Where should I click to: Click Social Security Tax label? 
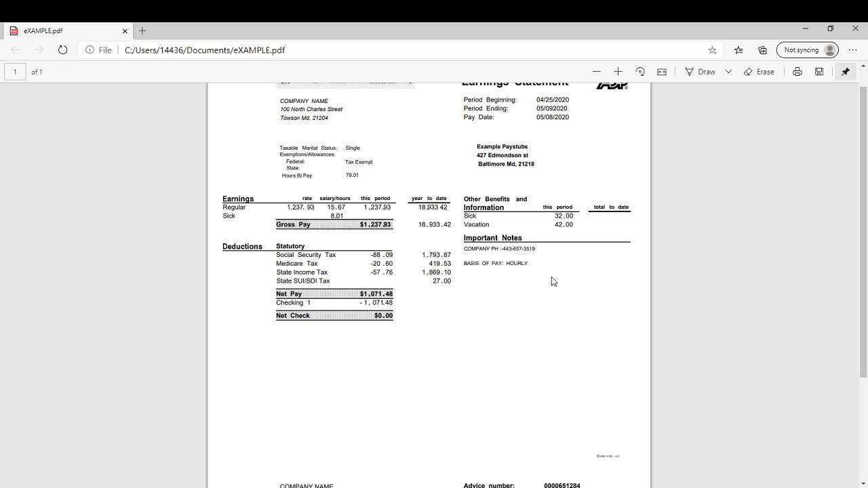coord(306,255)
